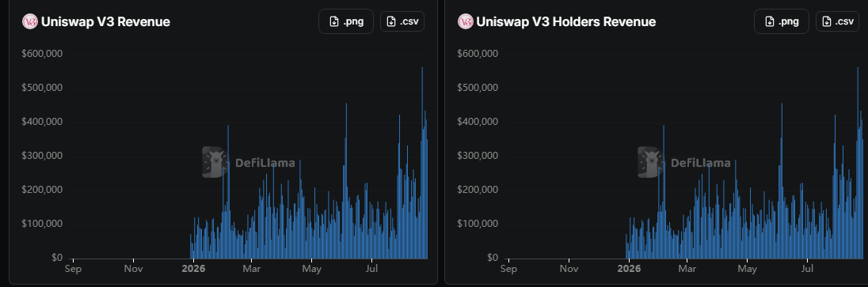Click Mar label on Holders Revenue x-axis
This screenshot has height=287, width=868.
[x=687, y=270]
